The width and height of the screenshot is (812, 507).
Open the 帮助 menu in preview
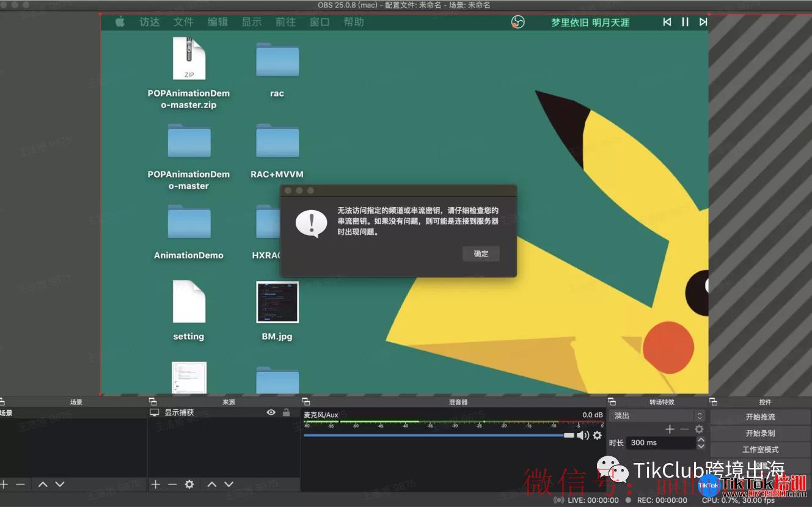tap(354, 22)
